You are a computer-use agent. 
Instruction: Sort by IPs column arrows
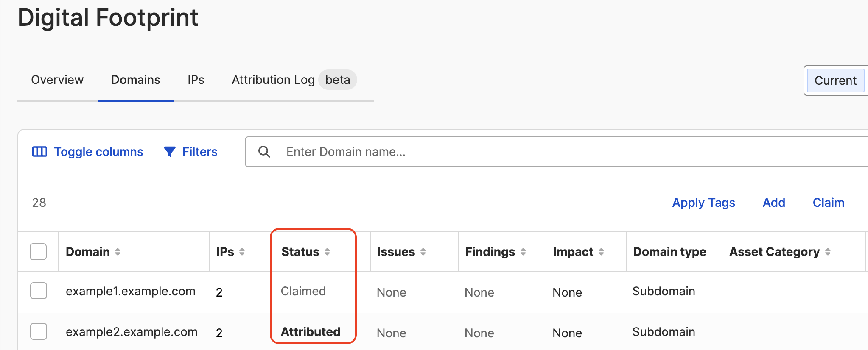click(x=242, y=252)
